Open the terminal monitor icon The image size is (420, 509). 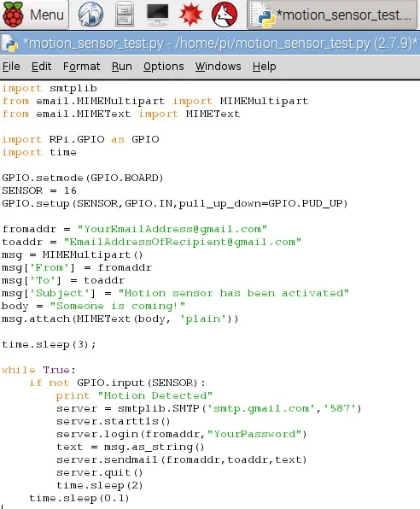point(157,15)
